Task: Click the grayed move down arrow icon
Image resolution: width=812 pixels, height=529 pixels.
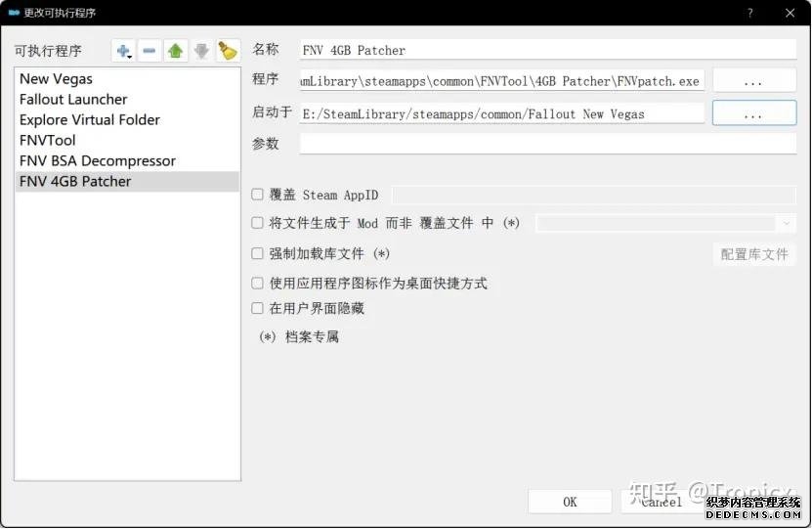Action: [201, 51]
